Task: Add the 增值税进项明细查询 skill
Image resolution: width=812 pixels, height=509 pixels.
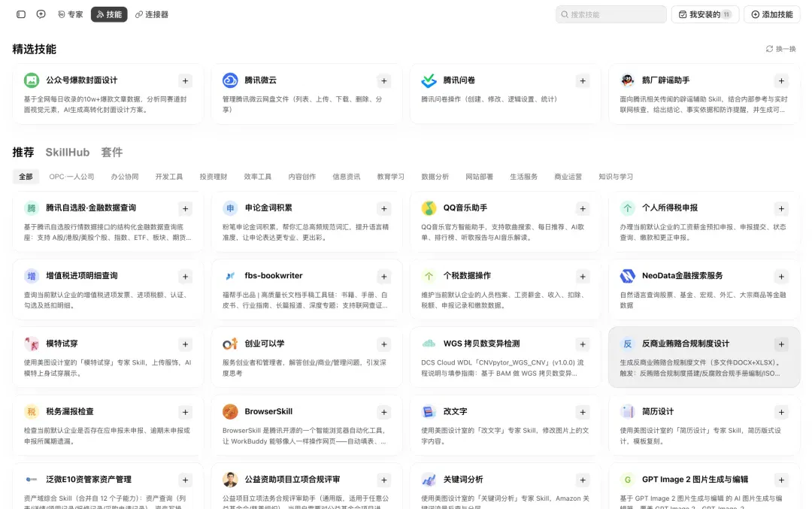Action: click(x=186, y=277)
